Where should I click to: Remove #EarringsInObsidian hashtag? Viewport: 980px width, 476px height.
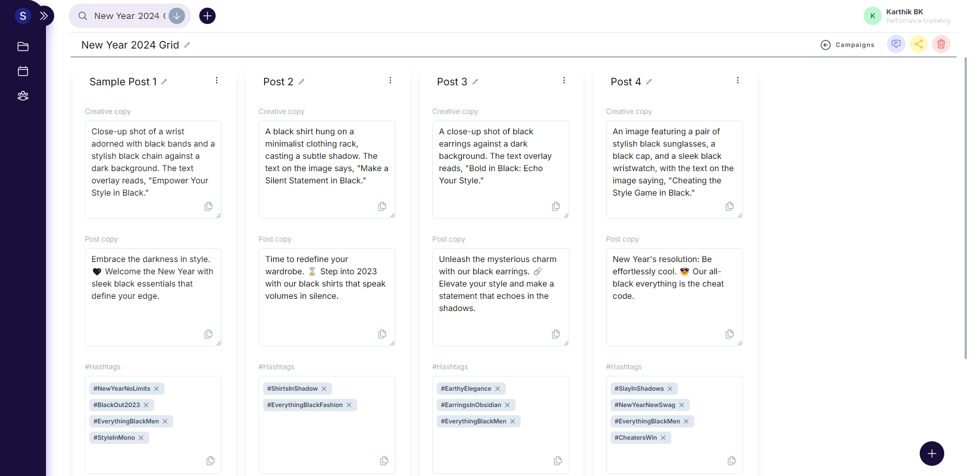[x=507, y=405]
